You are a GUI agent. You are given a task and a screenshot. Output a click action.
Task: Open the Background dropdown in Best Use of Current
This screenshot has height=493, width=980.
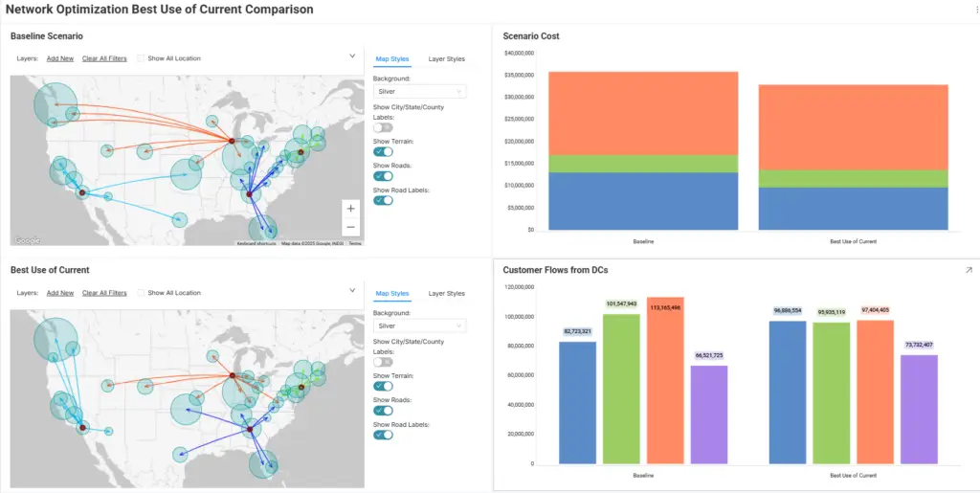click(x=418, y=326)
